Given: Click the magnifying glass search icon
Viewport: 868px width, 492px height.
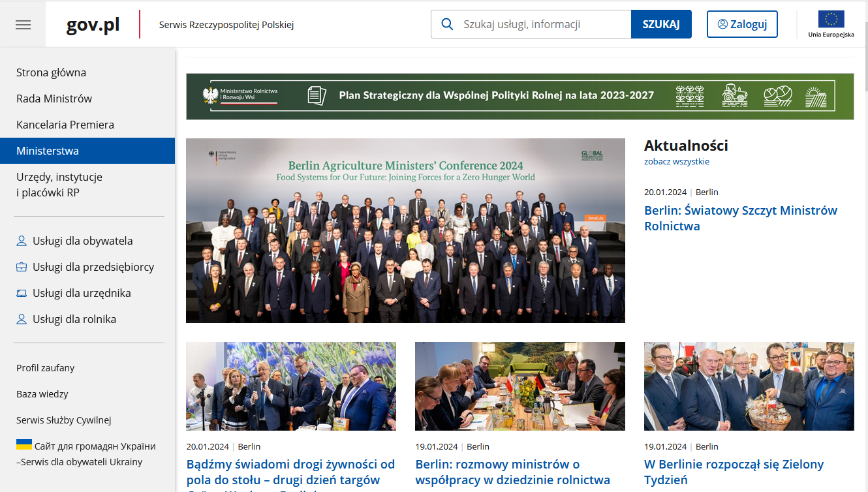Looking at the screenshot, I should tap(447, 24).
